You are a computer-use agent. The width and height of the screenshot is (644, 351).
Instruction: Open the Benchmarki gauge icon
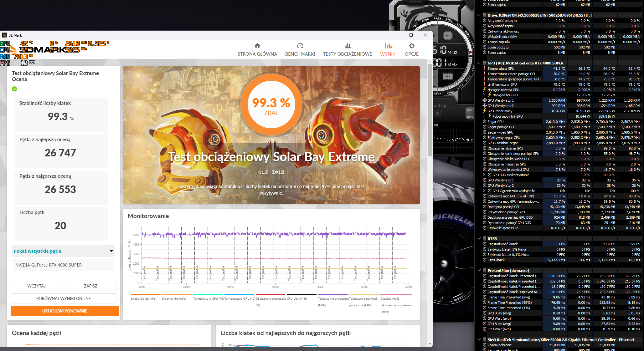click(x=300, y=46)
